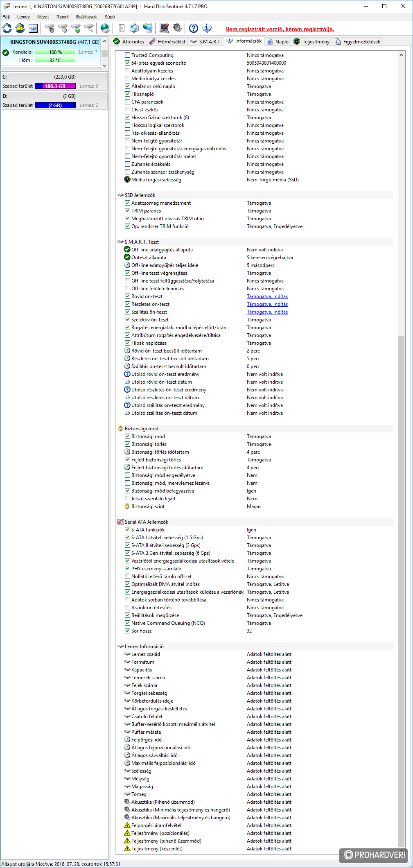The width and height of the screenshot is (413, 868).
Task: Select the Információk tab
Action: (x=244, y=41)
